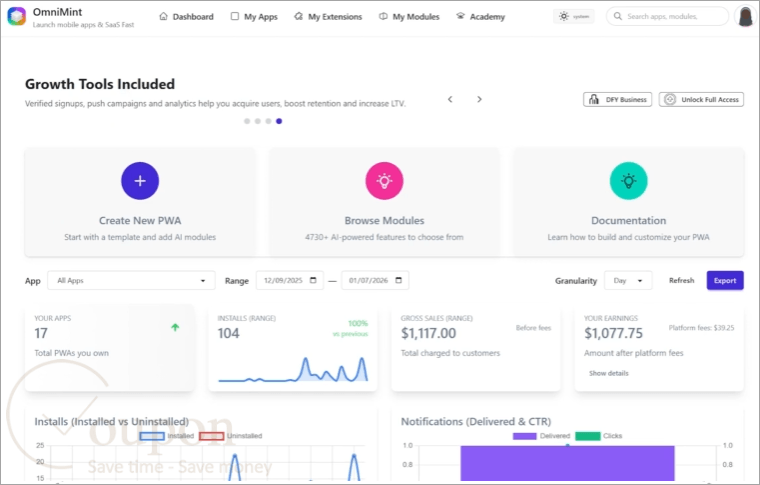Click Installs (Installed vs Uninstalled) chart title
This screenshot has height=485, width=760.
coord(111,422)
